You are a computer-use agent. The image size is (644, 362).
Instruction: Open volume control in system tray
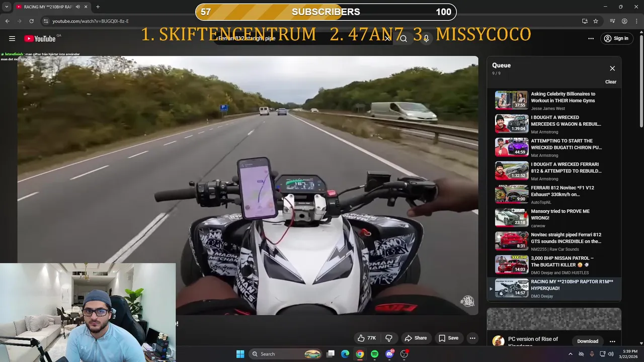coord(611,354)
